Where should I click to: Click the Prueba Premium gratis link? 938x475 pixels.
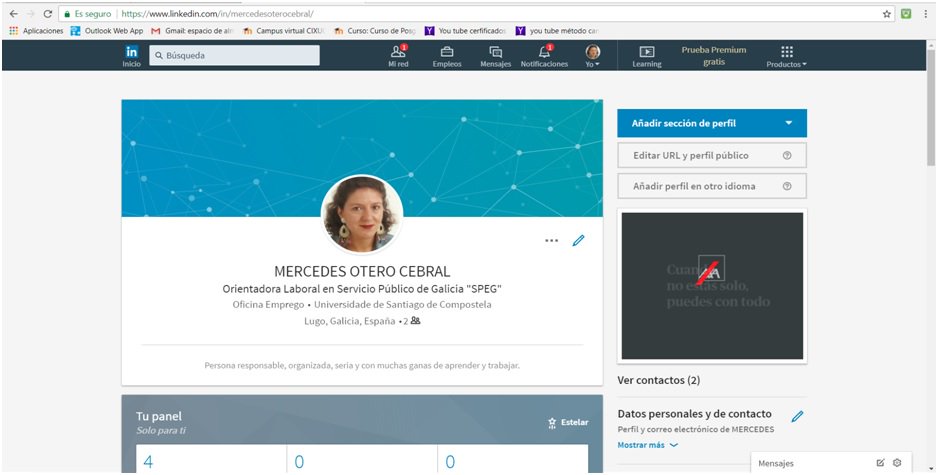pyautogui.click(x=714, y=56)
